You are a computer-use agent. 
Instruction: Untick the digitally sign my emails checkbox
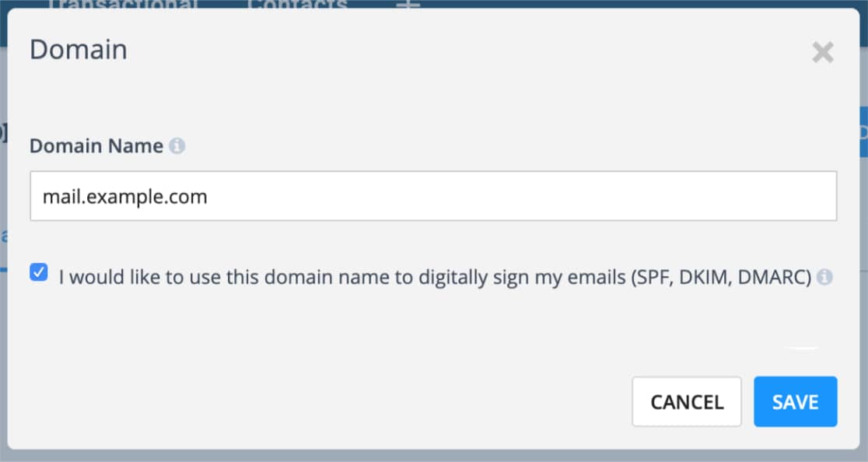39,272
